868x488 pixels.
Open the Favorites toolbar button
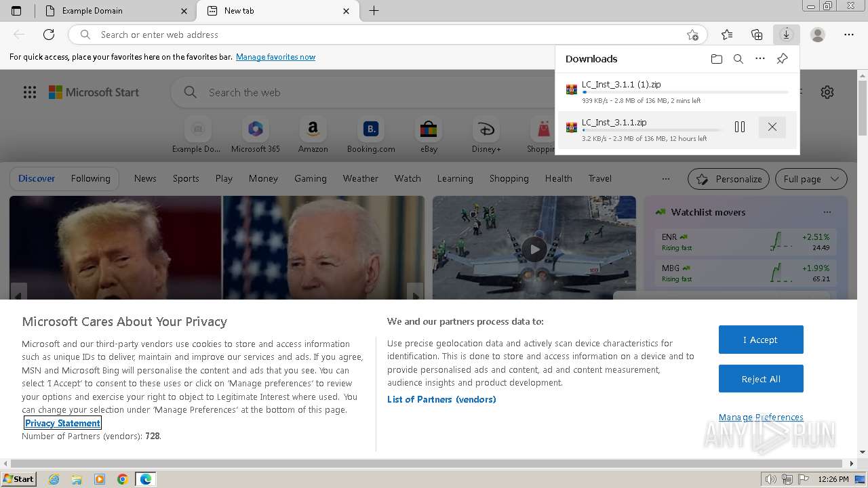727,35
